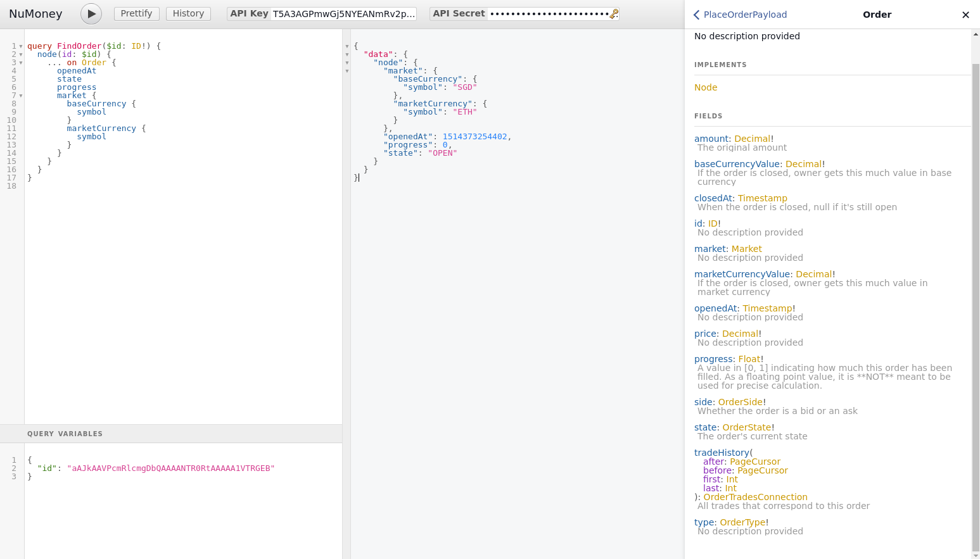Open the OrderState type link
The width and height of the screenshot is (980, 559).
pos(747,427)
